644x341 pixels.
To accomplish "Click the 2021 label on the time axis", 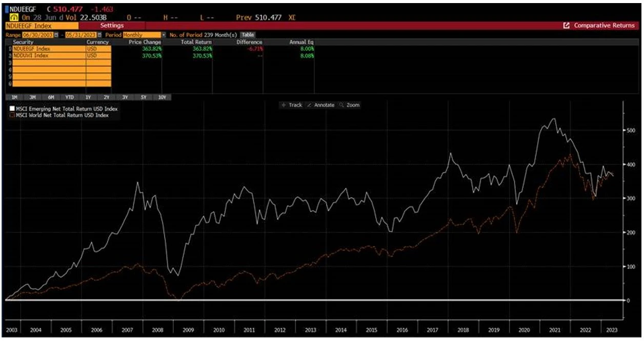I will point(554,330).
